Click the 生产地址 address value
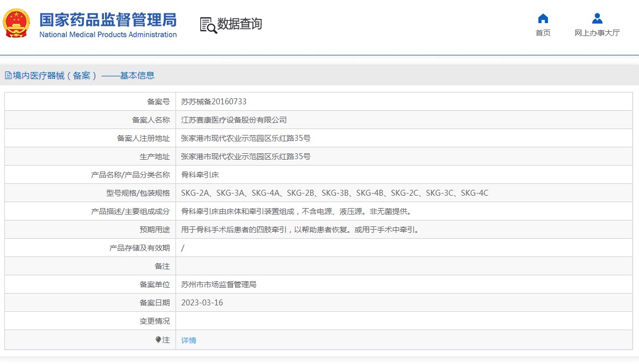The width and height of the screenshot is (639, 364). tap(245, 156)
